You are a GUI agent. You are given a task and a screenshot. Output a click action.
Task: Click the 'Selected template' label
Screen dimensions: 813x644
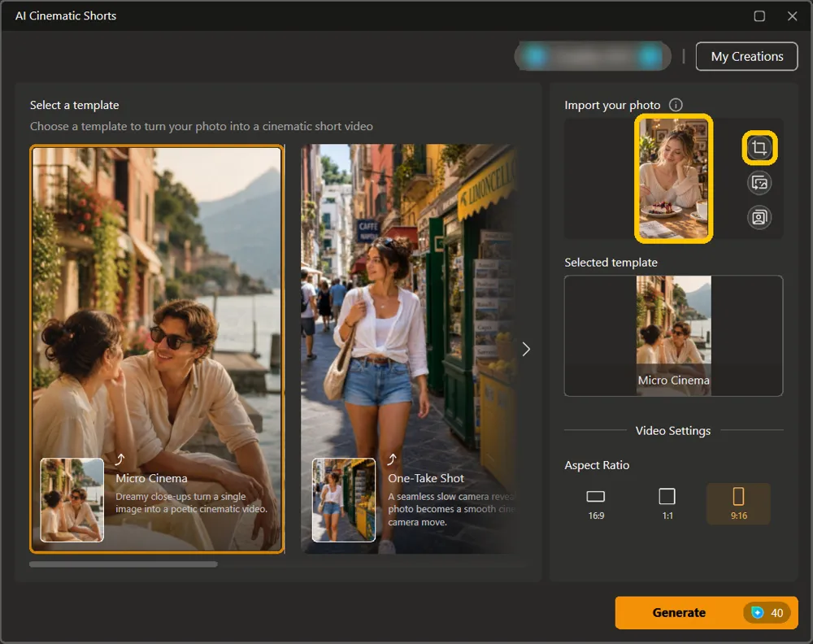pyautogui.click(x=611, y=263)
